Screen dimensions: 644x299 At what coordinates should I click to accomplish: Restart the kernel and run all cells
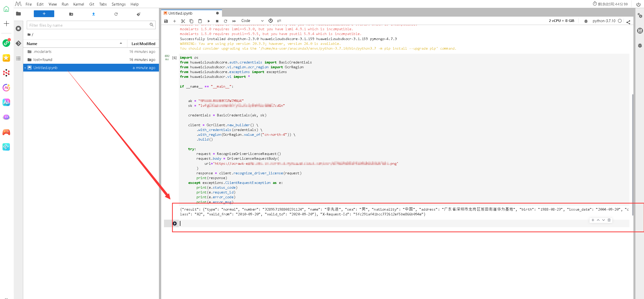coord(234,21)
